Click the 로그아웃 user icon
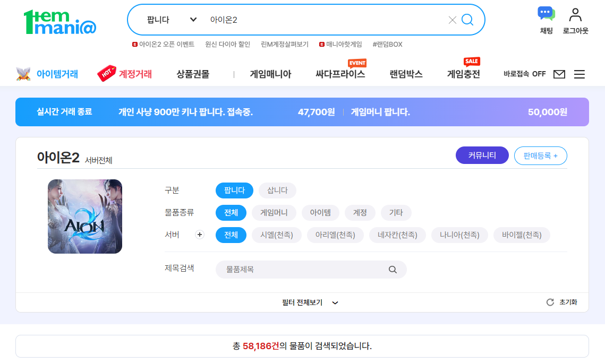 pos(575,21)
